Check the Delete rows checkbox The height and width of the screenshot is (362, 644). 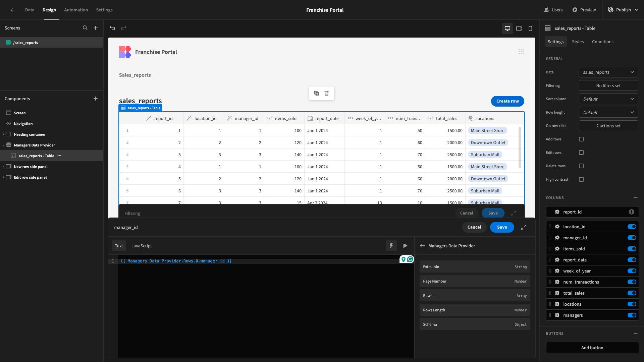581,166
